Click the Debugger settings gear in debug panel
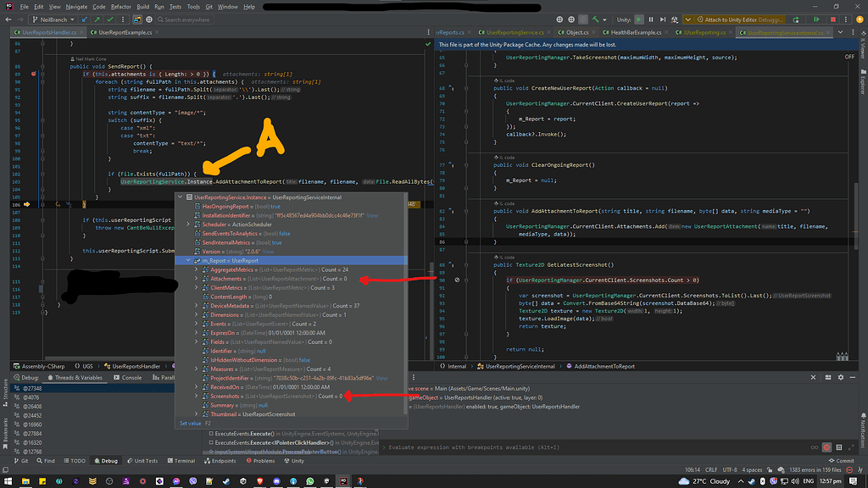The height and width of the screenshot is (488, 868). click(839, 378)
